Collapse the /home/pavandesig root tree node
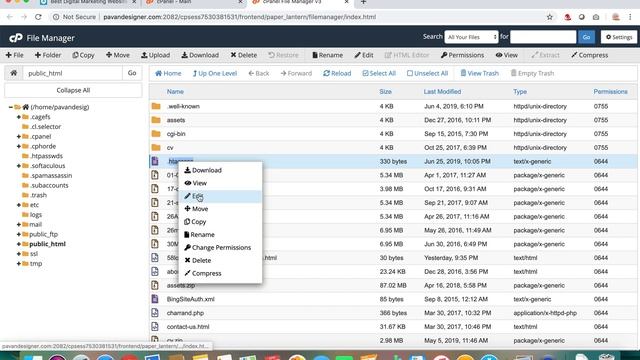640x360 pixels. tap(11, 107)
